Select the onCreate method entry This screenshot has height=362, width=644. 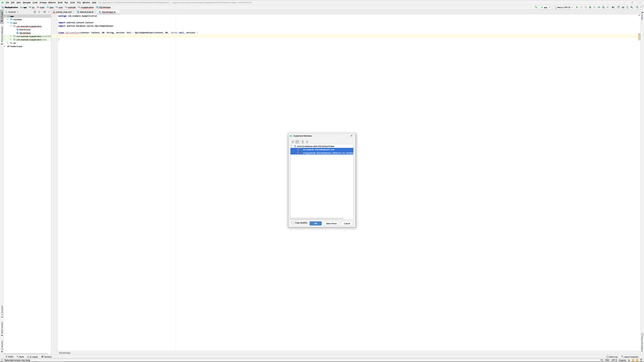[x=318, y=150]
